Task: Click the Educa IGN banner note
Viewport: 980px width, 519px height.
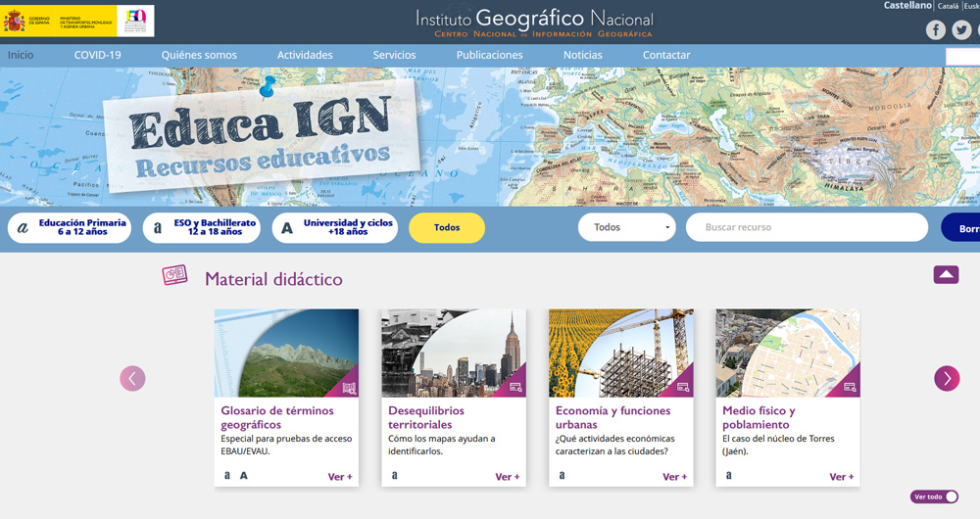Action: (262, 135)
